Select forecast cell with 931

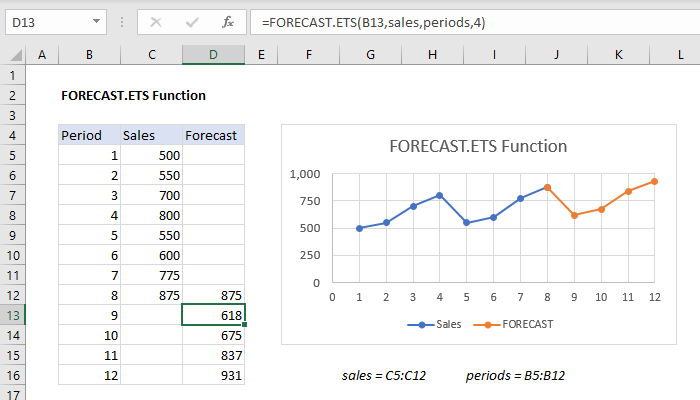pos(213,375)
